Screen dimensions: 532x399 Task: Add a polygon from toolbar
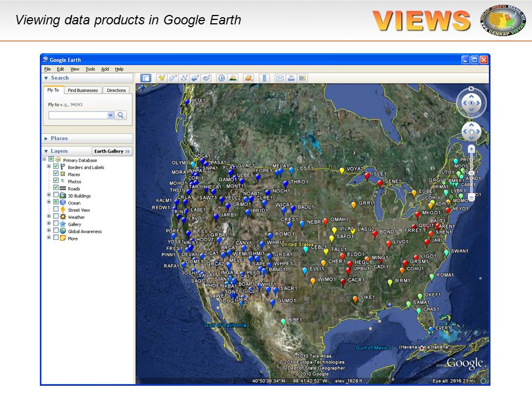[172, 78]
